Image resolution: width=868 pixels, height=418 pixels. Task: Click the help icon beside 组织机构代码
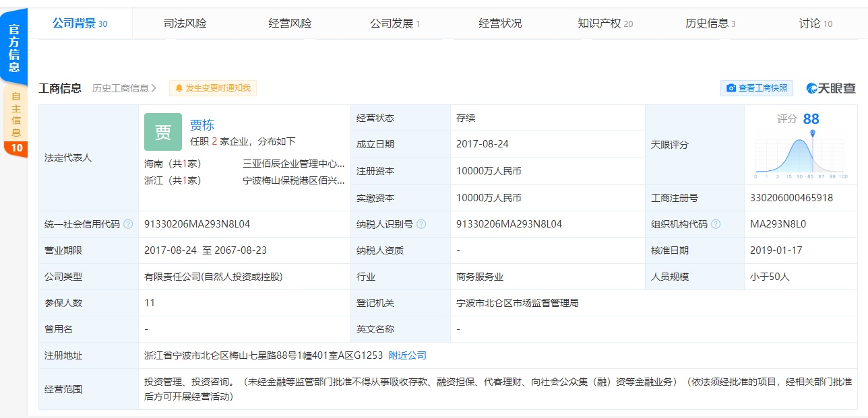tap(716, 224)
